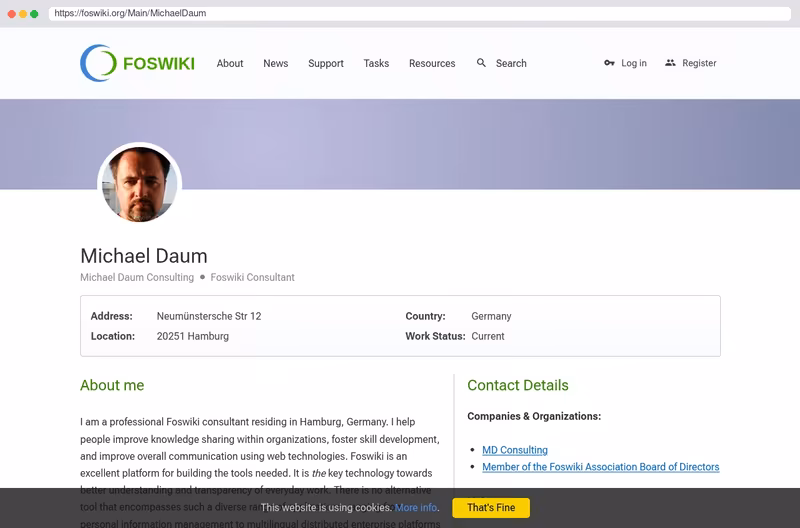
Task: Click the Work Status value Current
Action: click(x=488, y=336)
